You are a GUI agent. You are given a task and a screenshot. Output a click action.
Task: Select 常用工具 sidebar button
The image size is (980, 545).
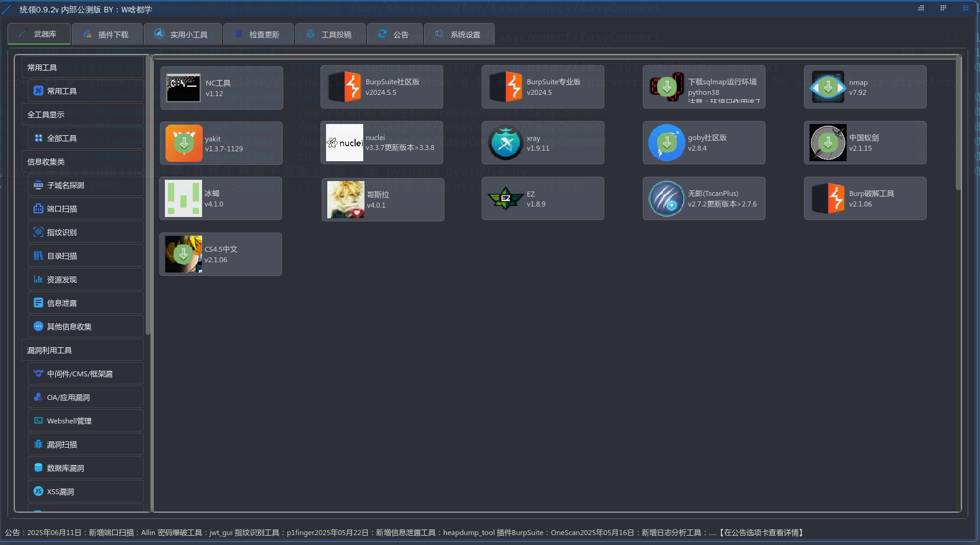pos(86,91)
